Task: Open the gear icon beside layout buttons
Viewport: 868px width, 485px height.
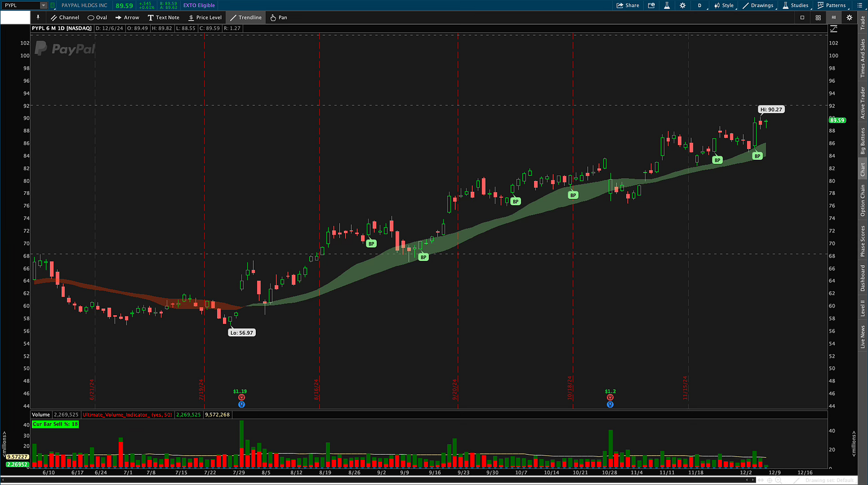Action: point(849,17)
